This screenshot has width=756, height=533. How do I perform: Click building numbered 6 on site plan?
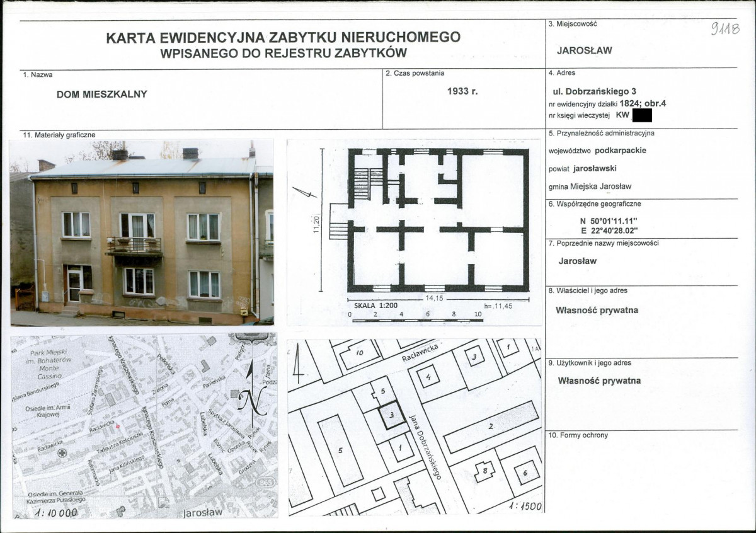click(526, 472)
